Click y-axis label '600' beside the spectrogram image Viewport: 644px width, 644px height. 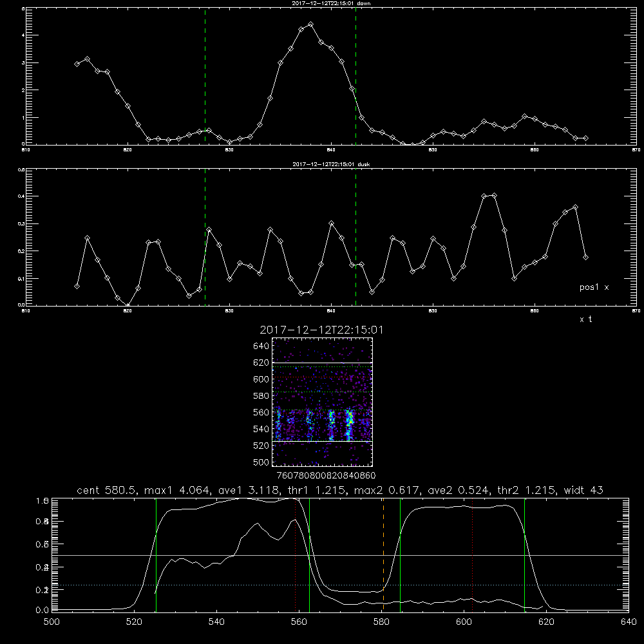coord(261,379)
